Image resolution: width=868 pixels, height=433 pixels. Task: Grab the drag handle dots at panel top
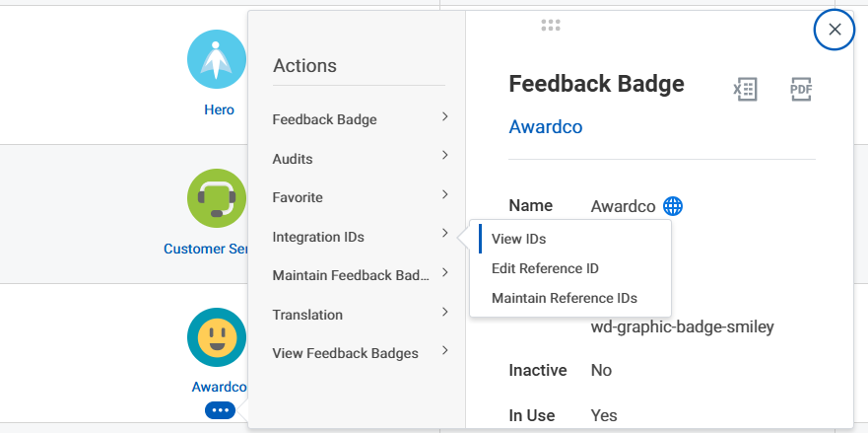click(551, 26)
